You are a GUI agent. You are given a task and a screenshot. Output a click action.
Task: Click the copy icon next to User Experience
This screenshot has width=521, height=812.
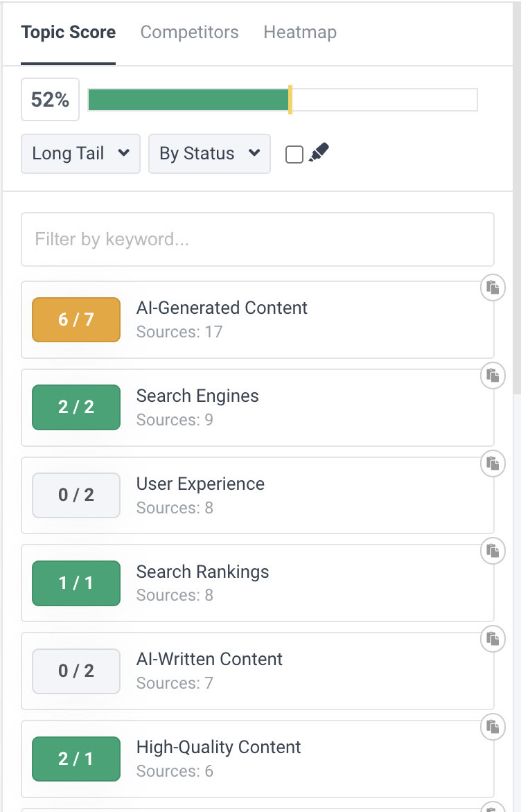point(493,464)
